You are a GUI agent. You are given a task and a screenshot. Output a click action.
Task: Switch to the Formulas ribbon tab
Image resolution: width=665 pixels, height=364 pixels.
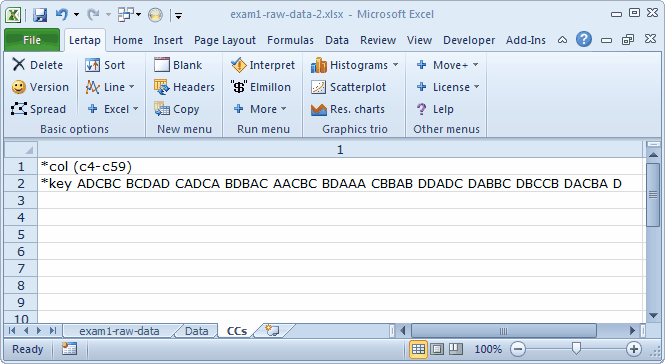(x=290, y=40)
